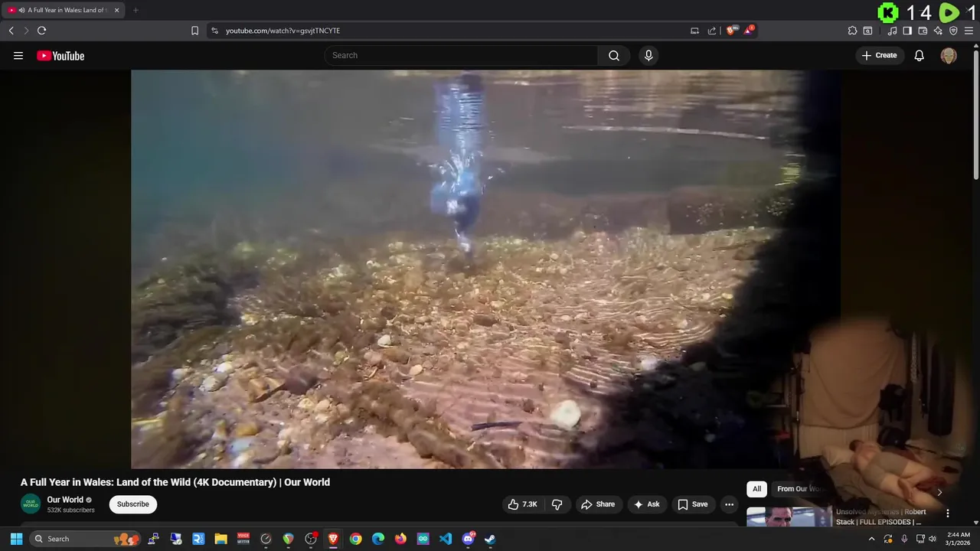Screen dimensions: 980x551
Task: Open the YouTube notifications bell
Action: coord(920,55)
